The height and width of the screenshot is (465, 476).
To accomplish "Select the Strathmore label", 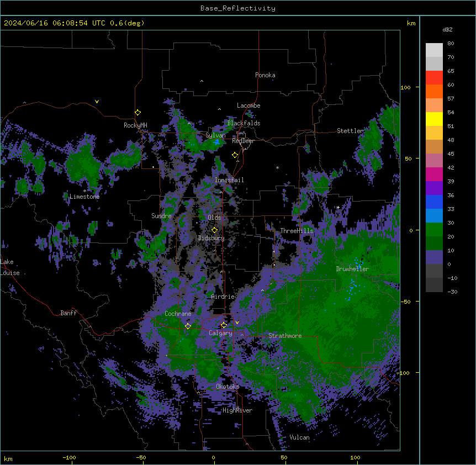I will pyautogui.click(x=285, y=336).
